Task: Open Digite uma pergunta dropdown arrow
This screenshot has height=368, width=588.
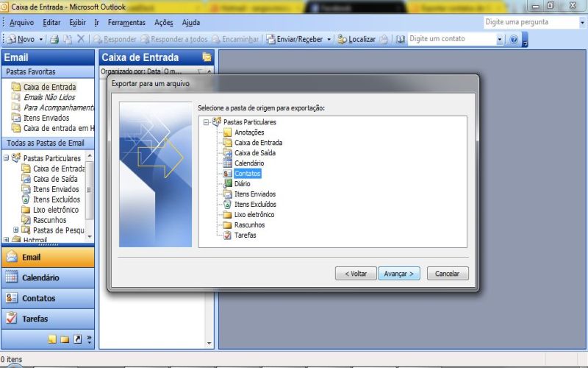Action: (582, 23)
